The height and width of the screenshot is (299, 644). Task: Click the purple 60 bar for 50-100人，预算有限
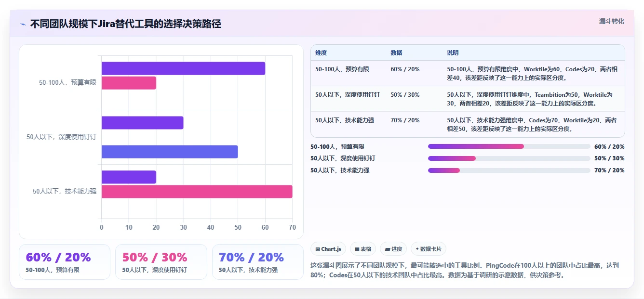(x=183, y=68)
